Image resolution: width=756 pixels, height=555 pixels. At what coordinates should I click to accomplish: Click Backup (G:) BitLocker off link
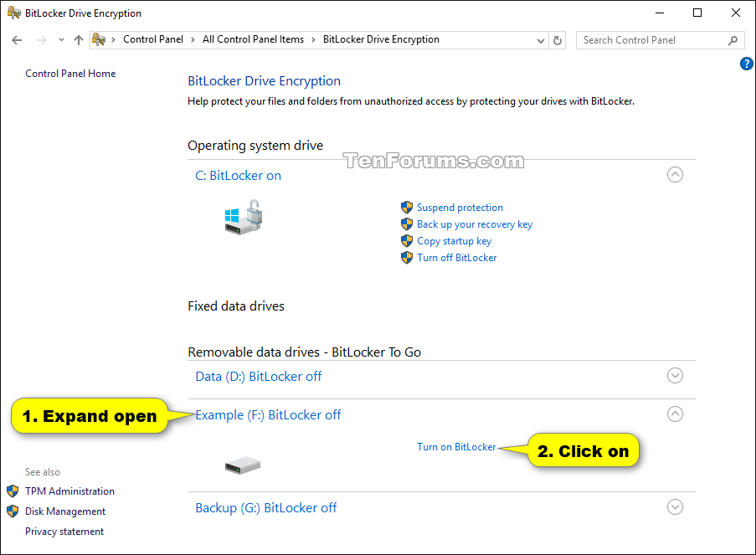[x=265, y=508]
